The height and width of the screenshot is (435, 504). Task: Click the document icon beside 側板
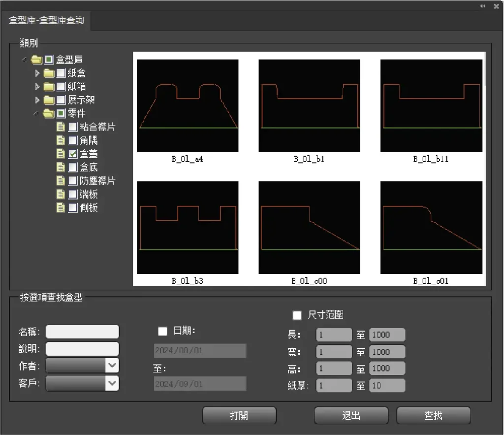click(x=61, y=208)
